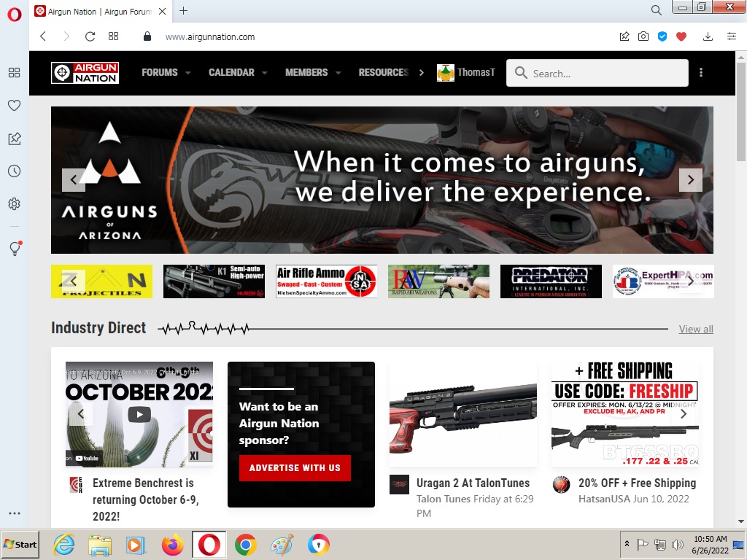Click the pinboard edit icon in address bar
Viewport: 747px width, 560px height.
pos(624,36)
